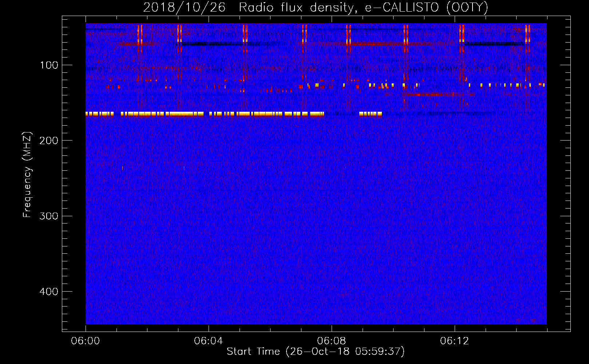Click the 06:04 time tick label
Screen dimensions: 589x364
point(208,341)
